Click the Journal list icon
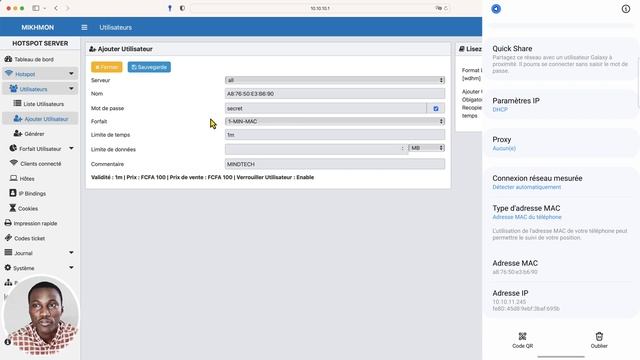 8,253
